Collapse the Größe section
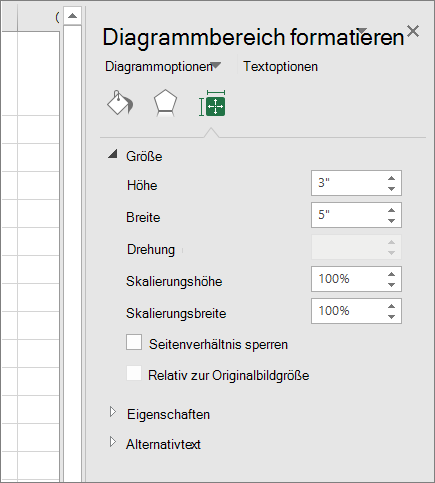Viewport: 435px width, 483px height. 113,154
